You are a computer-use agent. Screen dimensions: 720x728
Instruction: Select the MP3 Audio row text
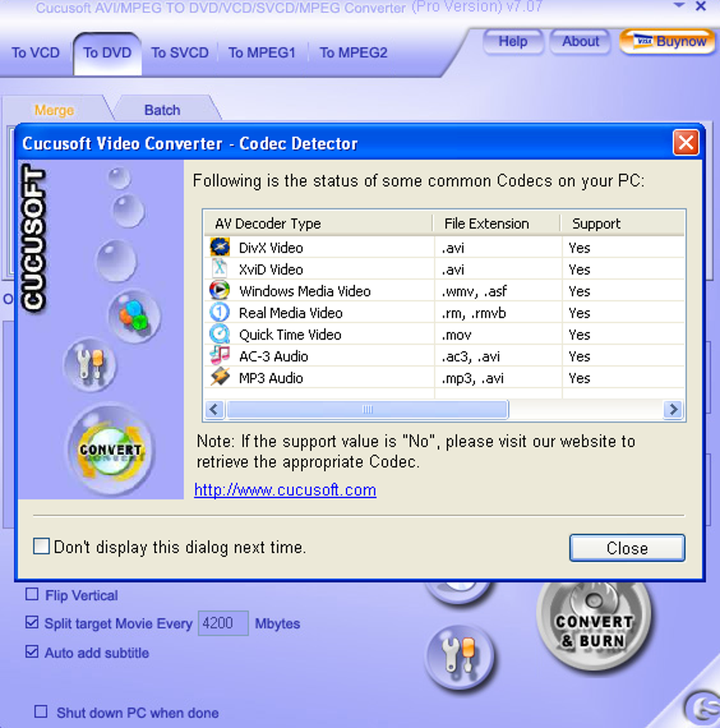click(270, 378)
